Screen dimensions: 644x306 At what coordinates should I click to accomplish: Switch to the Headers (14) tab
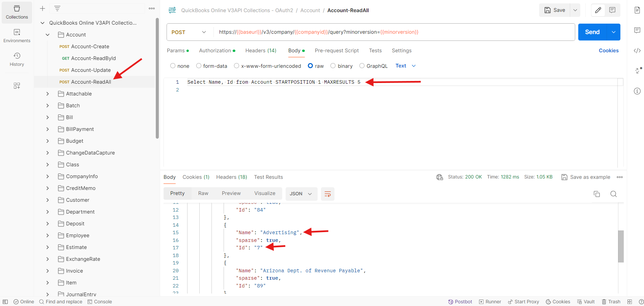(x=261, y=51)
